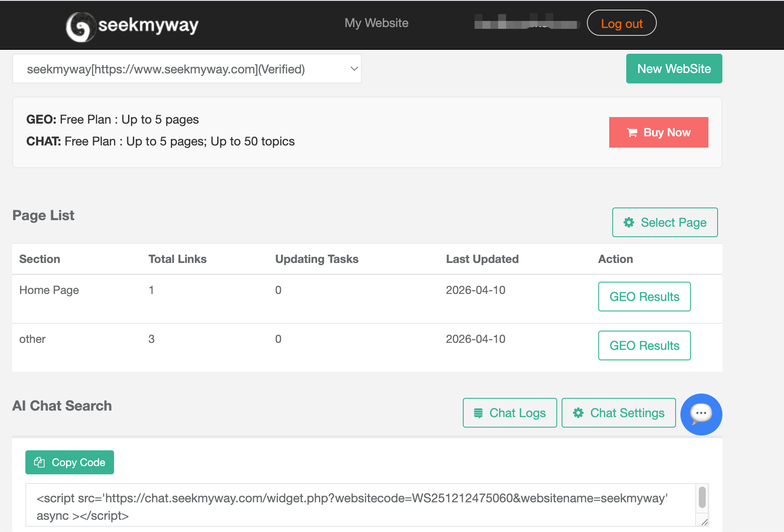Click the seekmyway spiral logo
Viewport: 784px width, 532px height.
pyautogui.click(x=81, y=27)
